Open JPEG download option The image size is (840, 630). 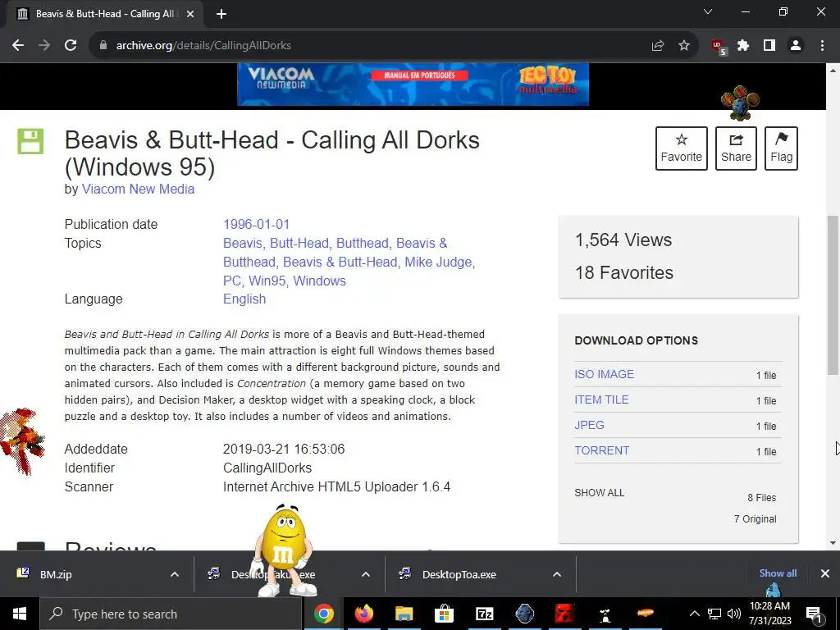coord(589,425)
